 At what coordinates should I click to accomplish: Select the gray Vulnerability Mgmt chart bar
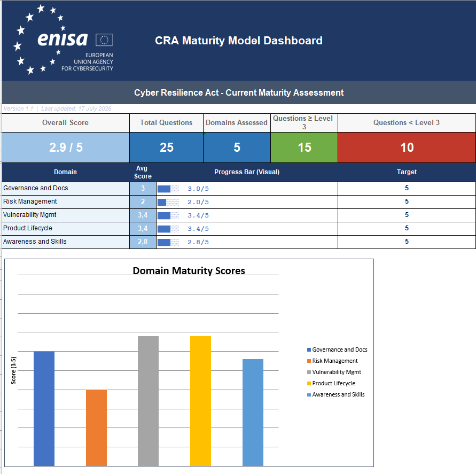pyautogui.click(x=148, y=401)
